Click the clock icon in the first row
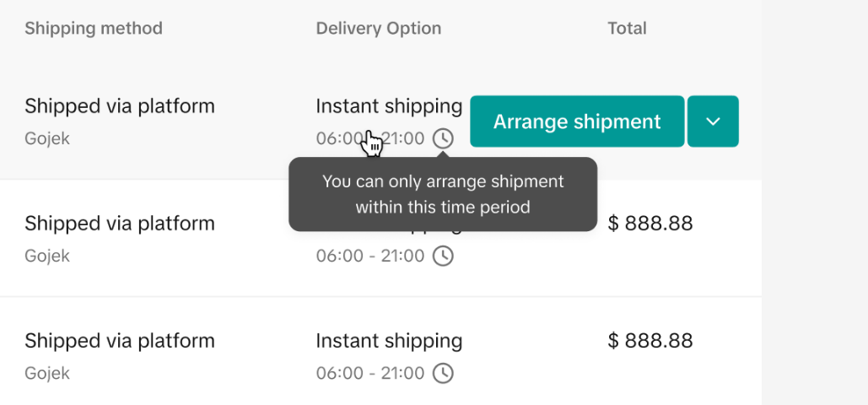The image size is (868, 405). point(443,138)
